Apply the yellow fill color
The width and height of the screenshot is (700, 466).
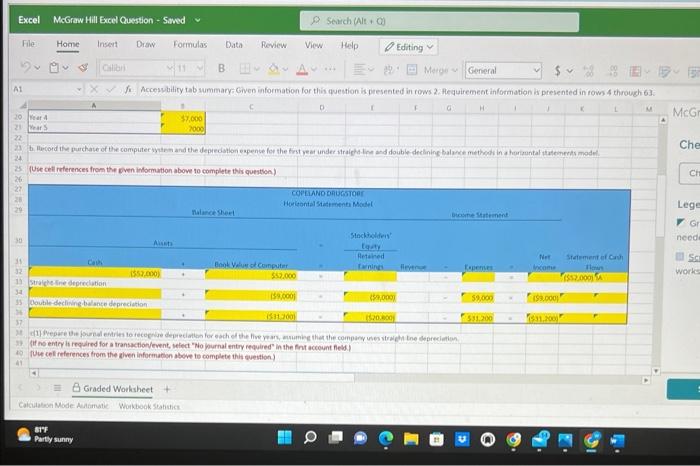273,69
